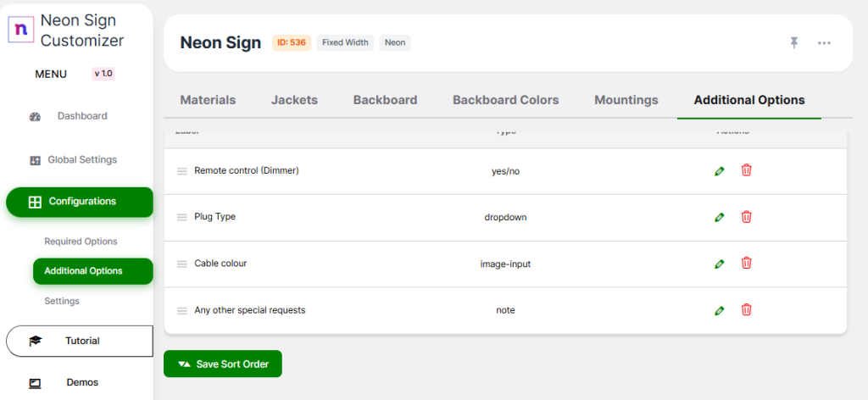The image size is (868, 400).
Task: Navigate to the Dashboard menu item
Action: [x=81, y=116]
